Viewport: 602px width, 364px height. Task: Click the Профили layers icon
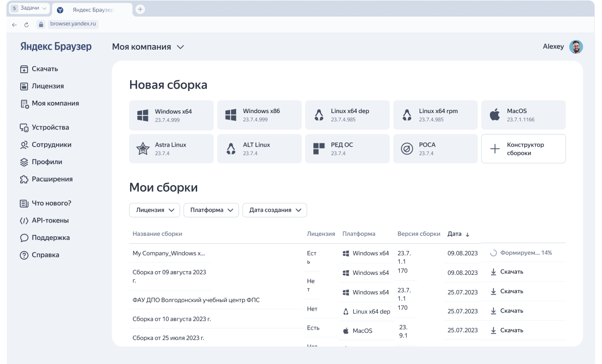pyautogui.click(x=24, y=162)
